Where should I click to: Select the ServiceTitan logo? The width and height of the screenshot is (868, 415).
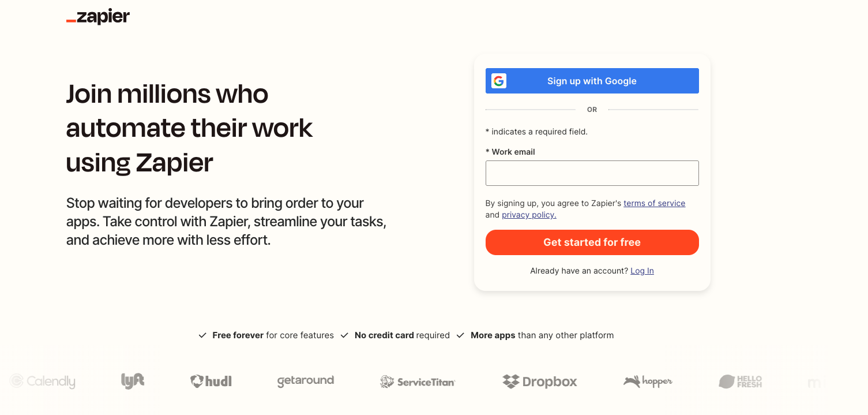(x=418, y=382)
